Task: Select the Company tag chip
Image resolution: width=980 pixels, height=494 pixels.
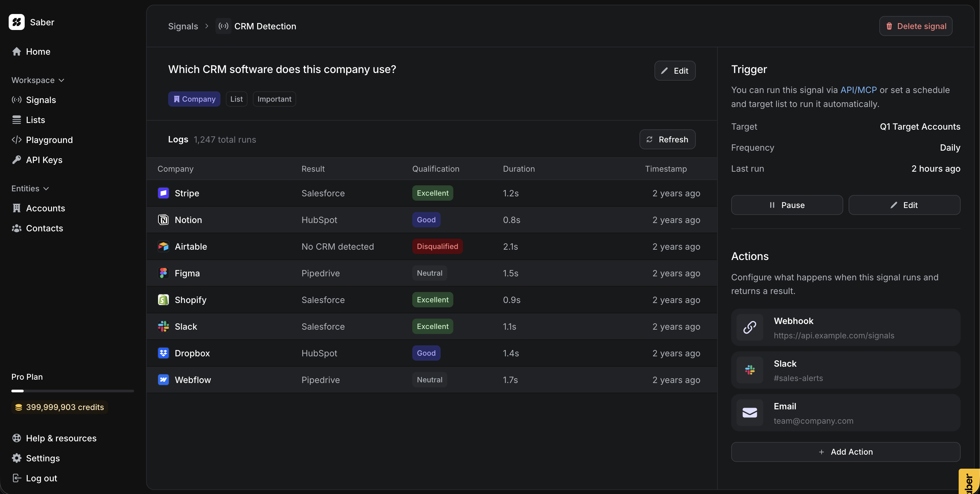Action: pos(194,99)
